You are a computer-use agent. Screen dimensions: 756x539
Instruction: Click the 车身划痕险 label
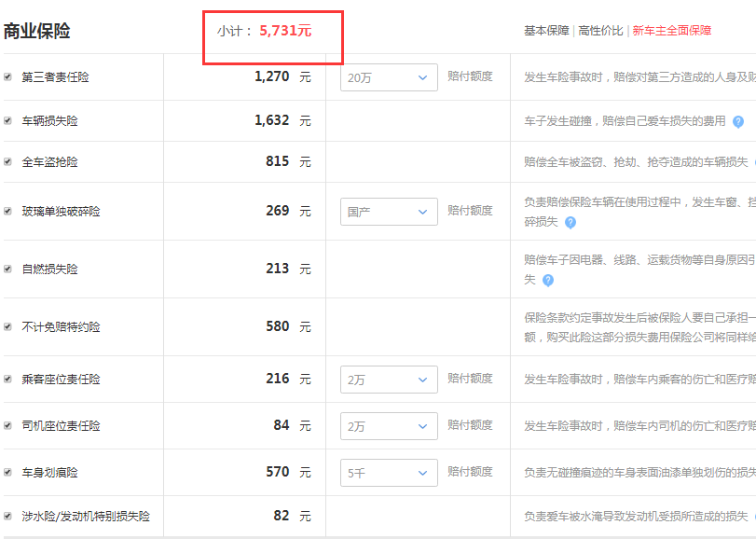(49, 473)
